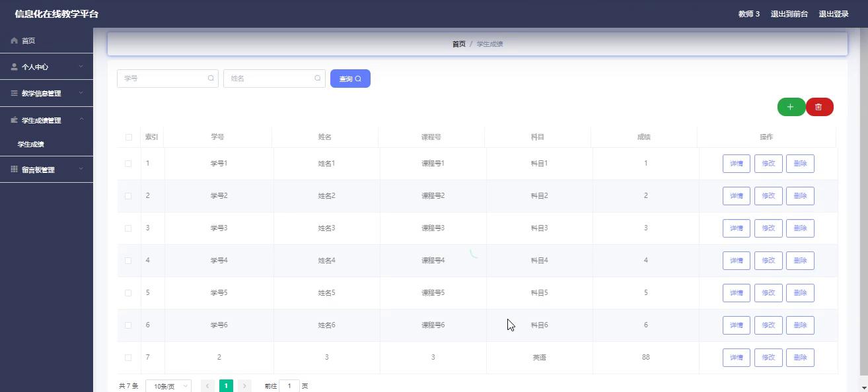
Task: Open the student grades submenu item
Action: pos(31,144)
